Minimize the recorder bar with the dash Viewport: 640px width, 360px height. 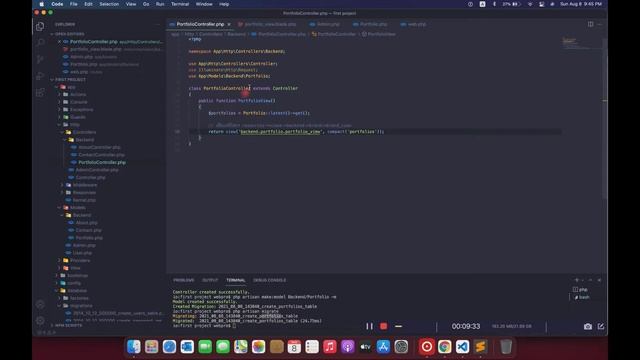tap(398, 326)
